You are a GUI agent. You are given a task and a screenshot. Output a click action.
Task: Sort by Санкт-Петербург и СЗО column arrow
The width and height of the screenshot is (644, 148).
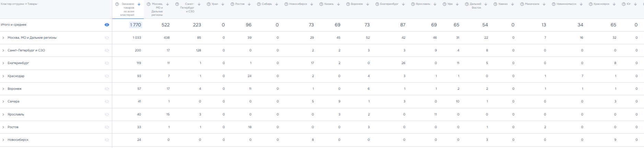[x=199, y=4]
